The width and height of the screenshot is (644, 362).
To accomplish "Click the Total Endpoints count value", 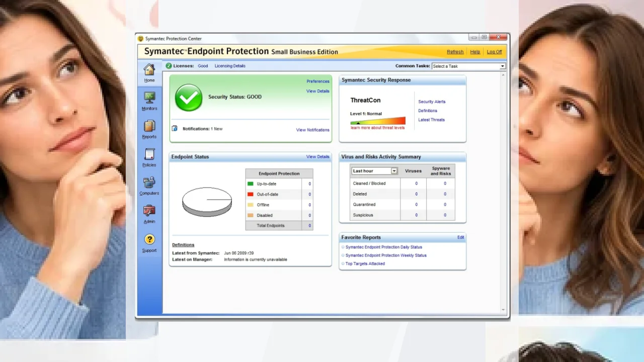I will tap(309, 226).
